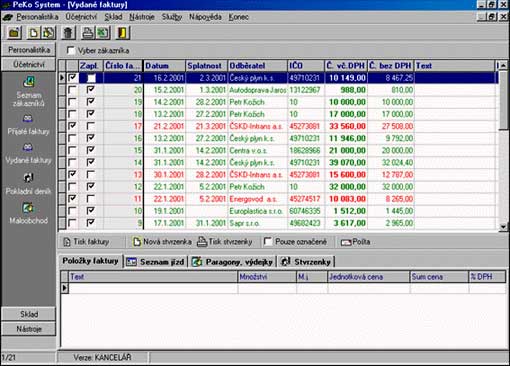510x366 pixels.
Task: Click the new document toolbar icon
Action: pos(33,33)
